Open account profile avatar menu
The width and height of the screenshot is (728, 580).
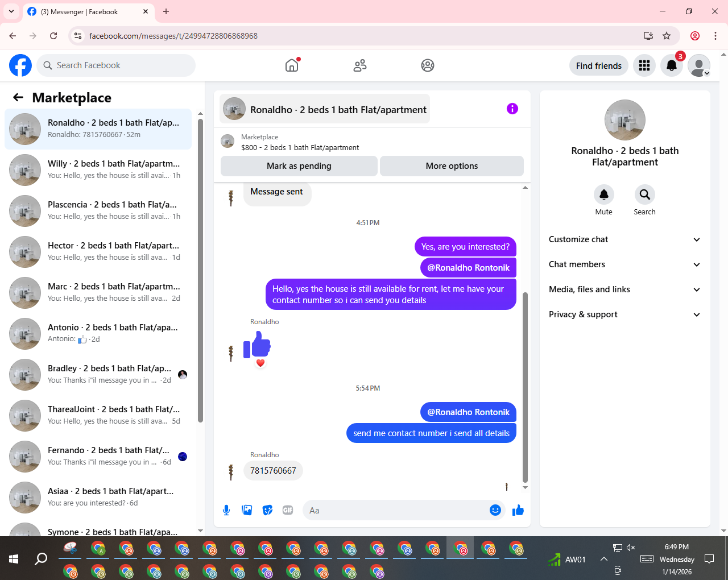(699, 65)
